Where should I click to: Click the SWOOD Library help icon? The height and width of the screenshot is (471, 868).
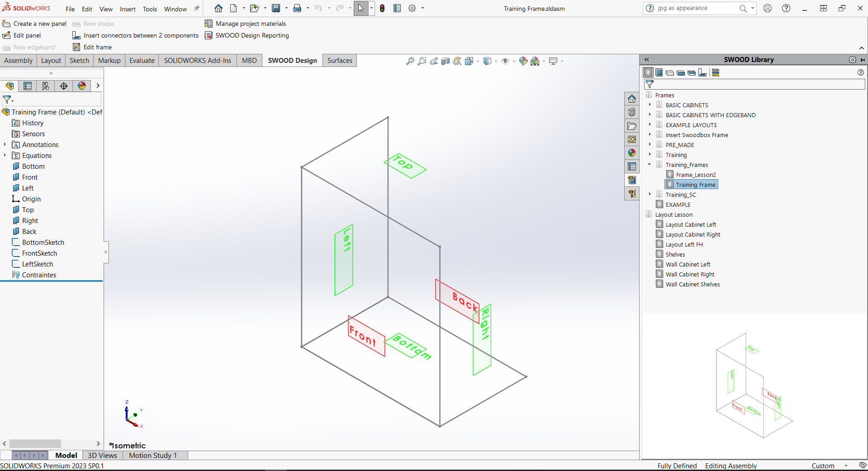tap(861, 72)
